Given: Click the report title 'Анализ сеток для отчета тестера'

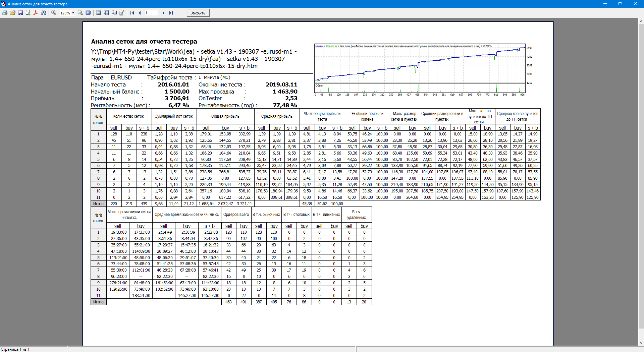Looking at the screenshot, I should click(144, 42).
